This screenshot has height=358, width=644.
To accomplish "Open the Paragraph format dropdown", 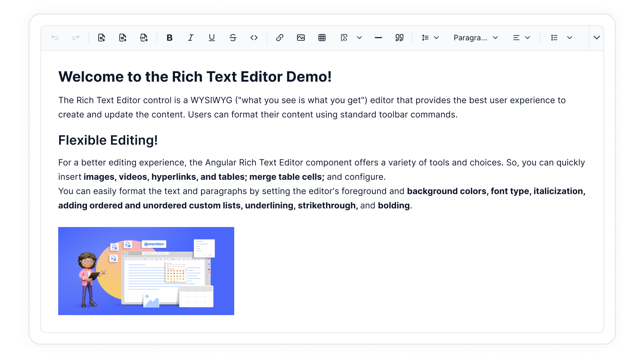I will pos(476,38).
